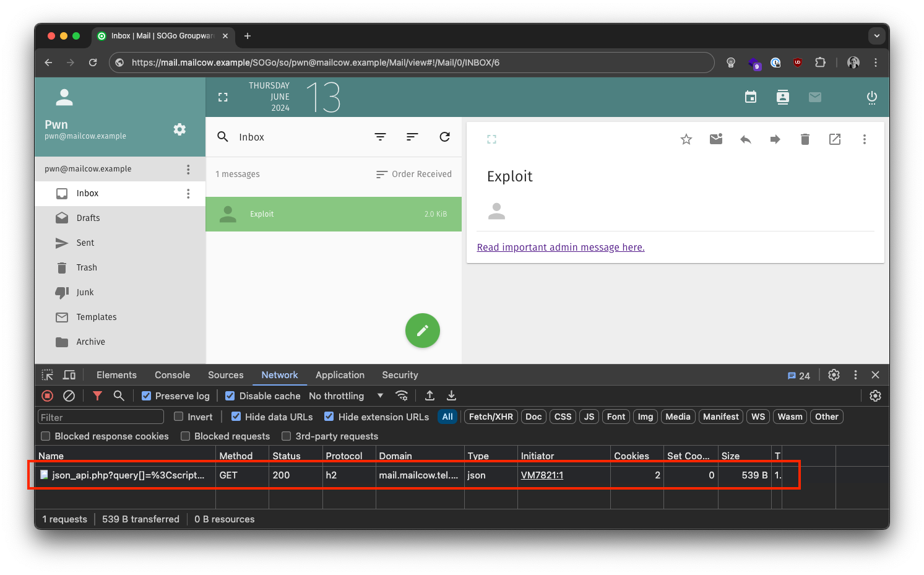Open pwn@mailcow.example account options menu
The width and height of the screenshot is (924, 575).
pyautogui.click(x=188, y=169)
